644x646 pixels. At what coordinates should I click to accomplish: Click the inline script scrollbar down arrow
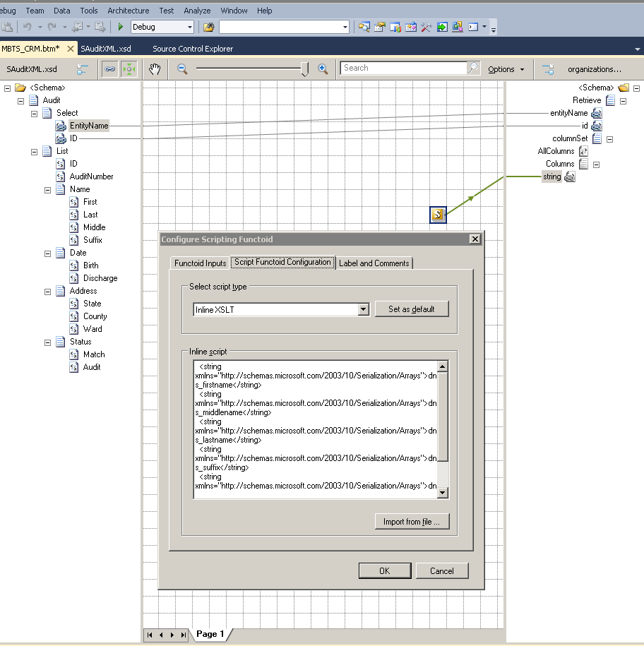click(x=443, y=492)
